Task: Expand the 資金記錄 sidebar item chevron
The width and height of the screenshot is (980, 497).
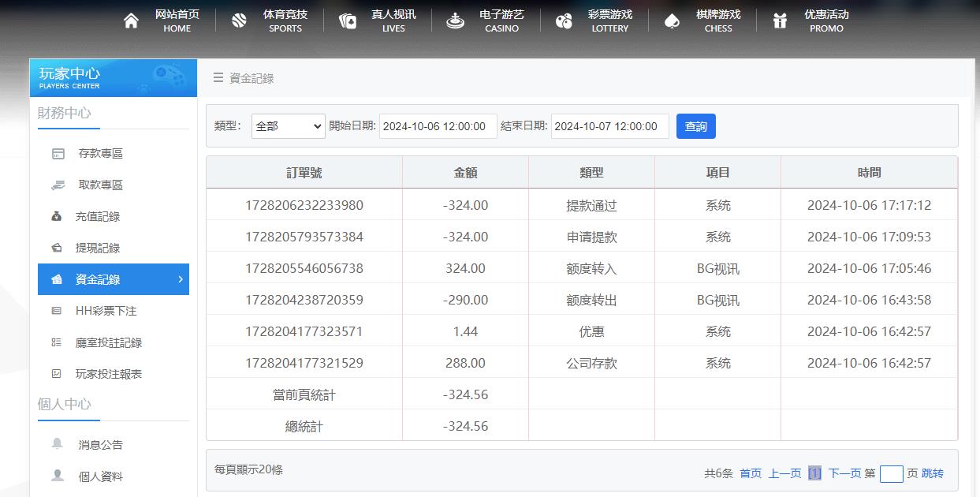Action: click(x=179, y=279)
